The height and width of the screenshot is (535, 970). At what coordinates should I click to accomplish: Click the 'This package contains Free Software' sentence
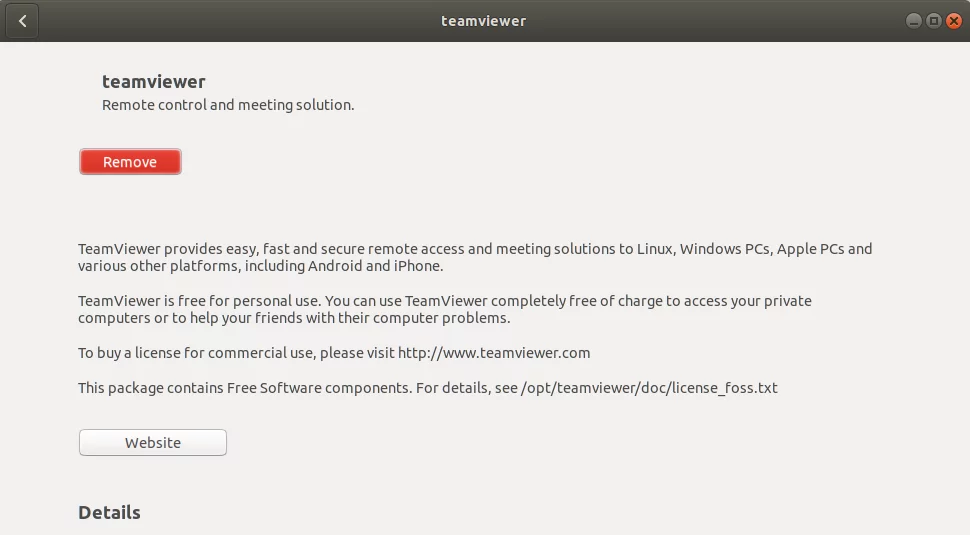(x=428, y=388)
